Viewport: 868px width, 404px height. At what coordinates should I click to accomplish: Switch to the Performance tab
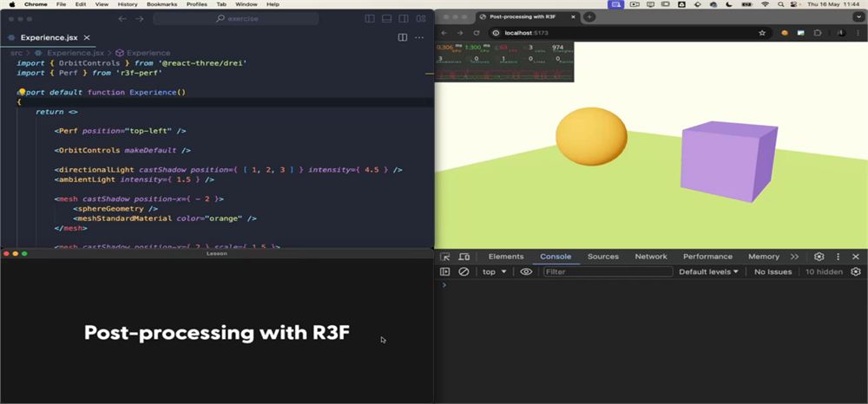point(707,257)
